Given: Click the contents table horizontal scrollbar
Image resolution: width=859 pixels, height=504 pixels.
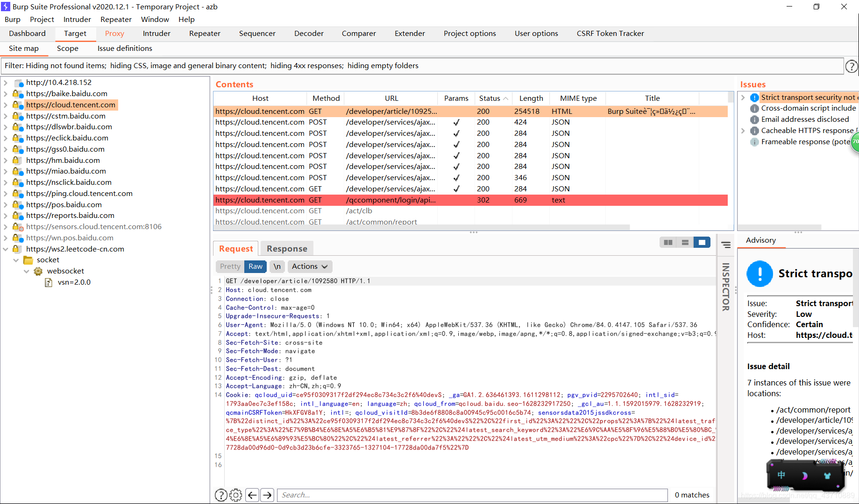Looking at the screenshot, I should 422,228.
